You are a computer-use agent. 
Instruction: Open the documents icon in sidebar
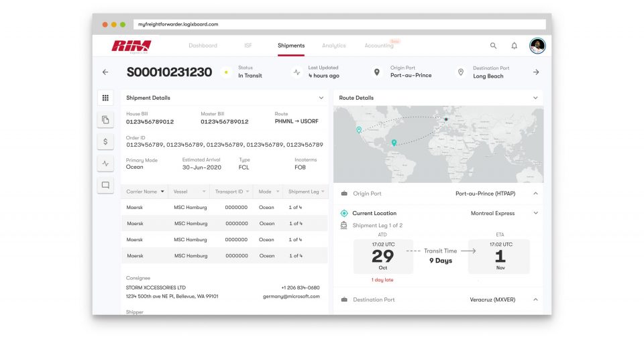tap(105, 120)
